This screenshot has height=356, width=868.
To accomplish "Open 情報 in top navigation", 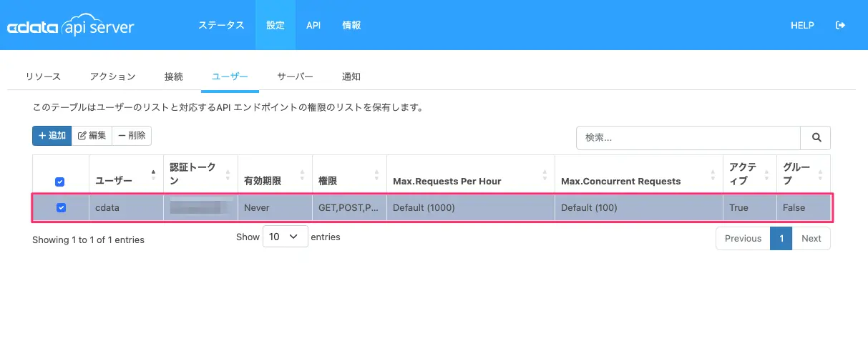I will pyautogui.click(x=351, y=25).
